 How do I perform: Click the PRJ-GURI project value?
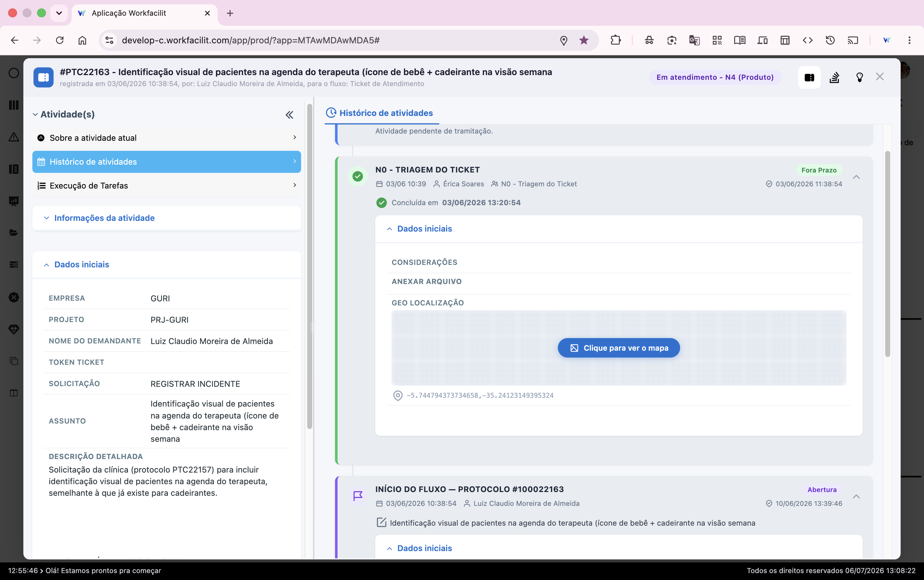[x=169, y=320]
